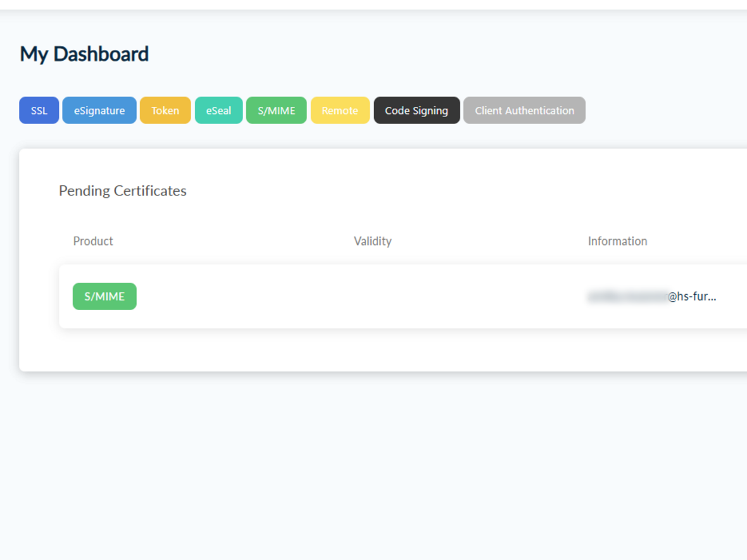Click the S/MIME filter in top row
Image resolution: width=747 pixels, height=560 pixels.
[276, 110]
